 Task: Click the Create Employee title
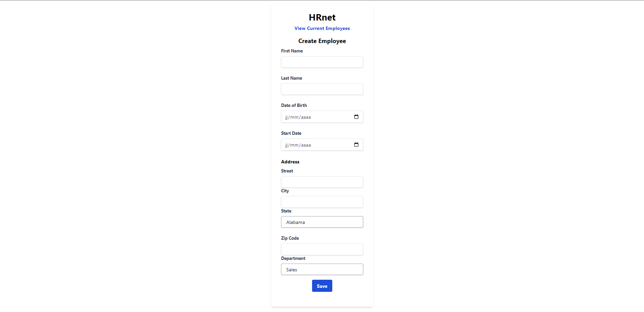click(x=322, y=41)
